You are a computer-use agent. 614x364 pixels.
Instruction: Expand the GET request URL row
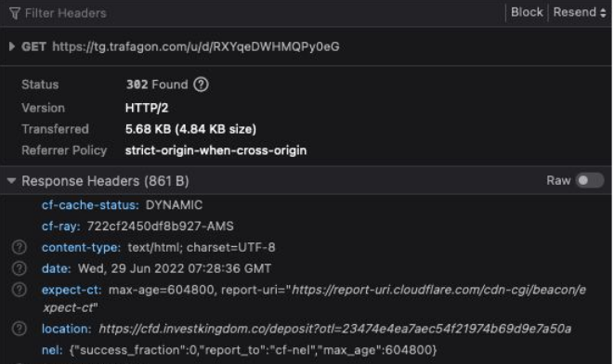(x=12, y=46)
